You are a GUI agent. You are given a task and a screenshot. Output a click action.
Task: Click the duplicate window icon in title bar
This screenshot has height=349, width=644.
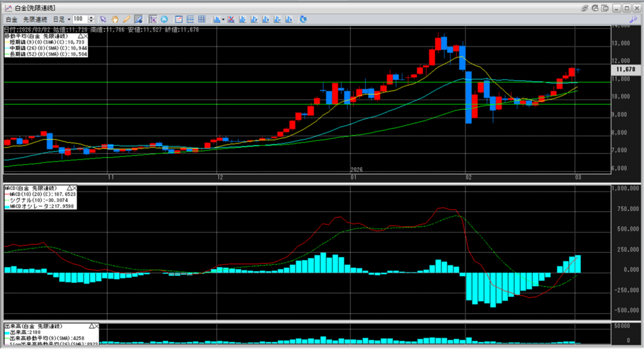(604, 8)
